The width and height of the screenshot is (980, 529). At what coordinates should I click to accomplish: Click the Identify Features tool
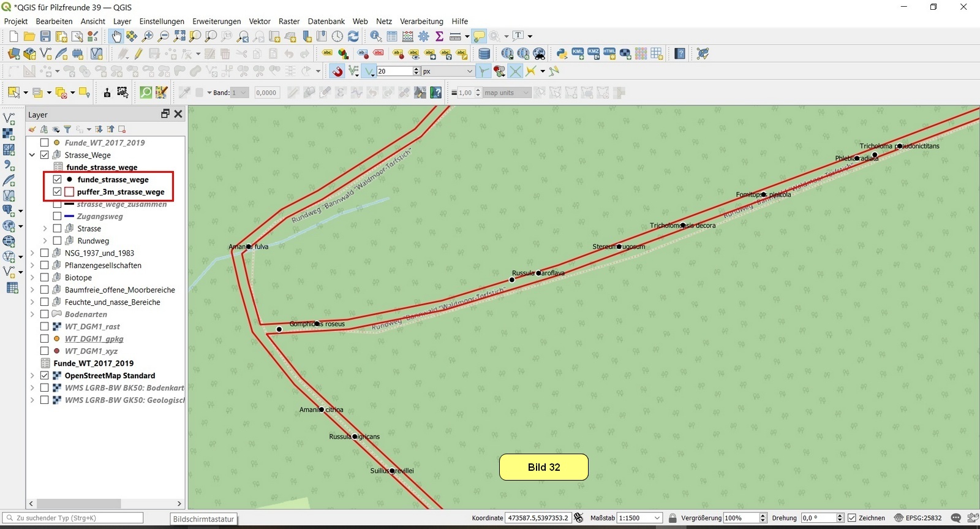pos(375,37)
